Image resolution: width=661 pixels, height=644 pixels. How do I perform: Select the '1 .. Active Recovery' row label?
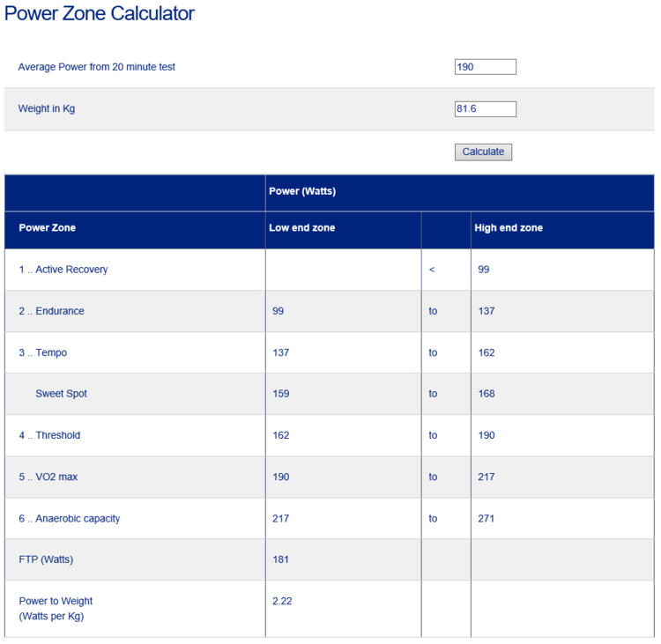click(x=63, y=270)
